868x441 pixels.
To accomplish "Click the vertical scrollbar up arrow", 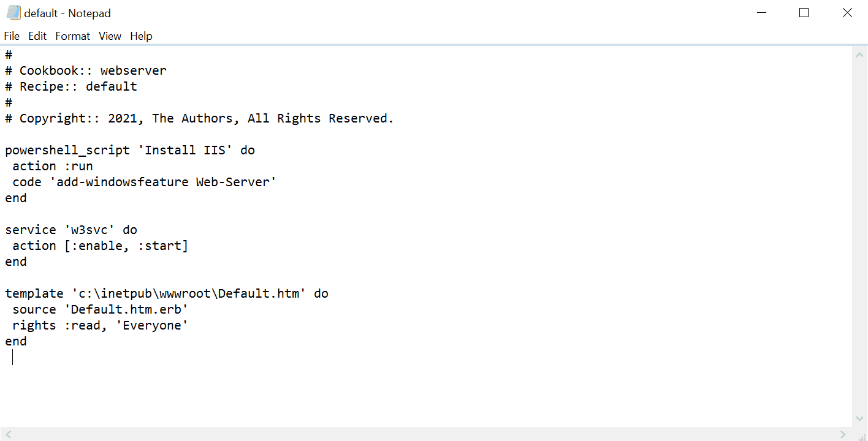I will pyautogui.click(x=859, y=54).
